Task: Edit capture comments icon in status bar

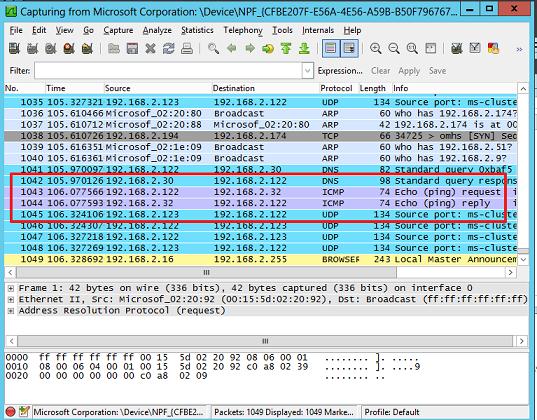Action: coord(24,412)
